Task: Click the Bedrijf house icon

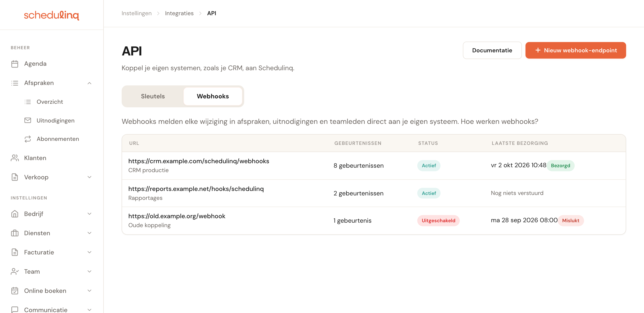Action: 15,214
